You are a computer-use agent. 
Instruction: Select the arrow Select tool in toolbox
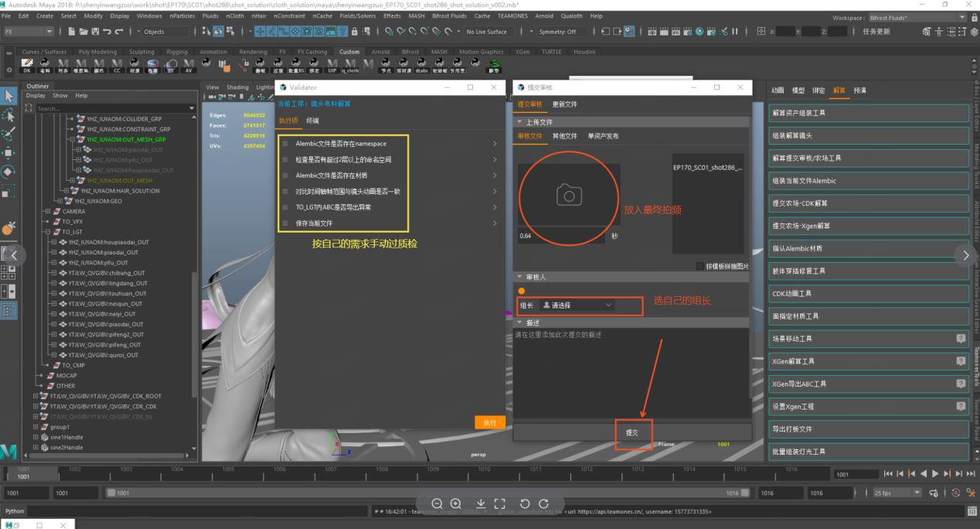pos(9,96)
